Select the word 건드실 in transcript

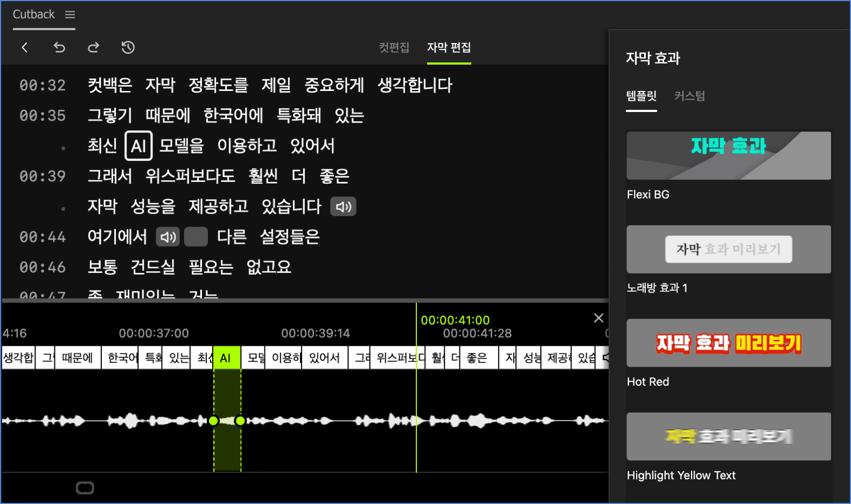153,267
